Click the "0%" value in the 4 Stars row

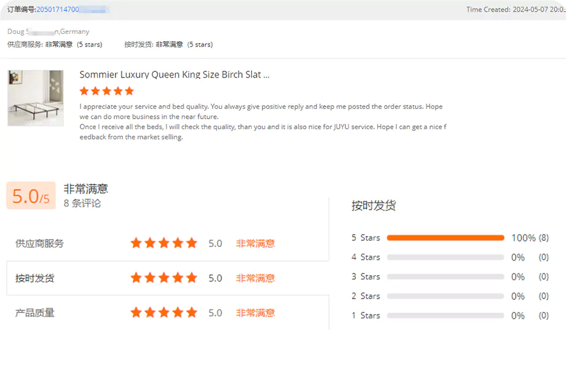(517, 257)
